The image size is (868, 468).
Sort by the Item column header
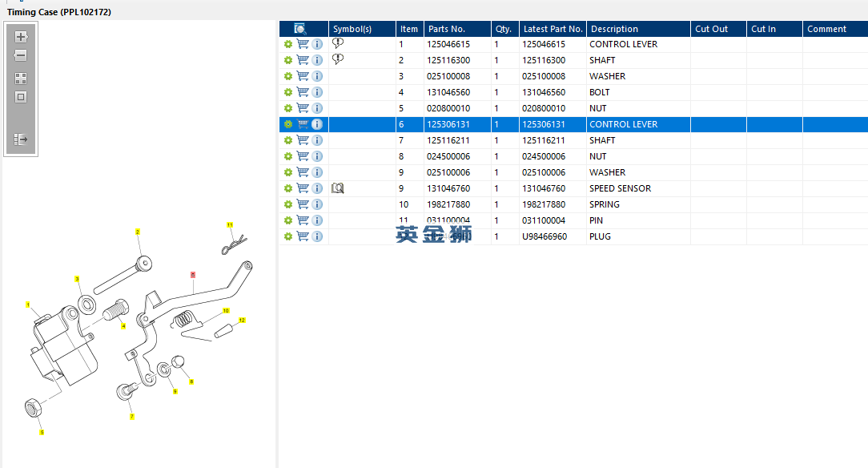pyautogui.click(x=410, y=29)
